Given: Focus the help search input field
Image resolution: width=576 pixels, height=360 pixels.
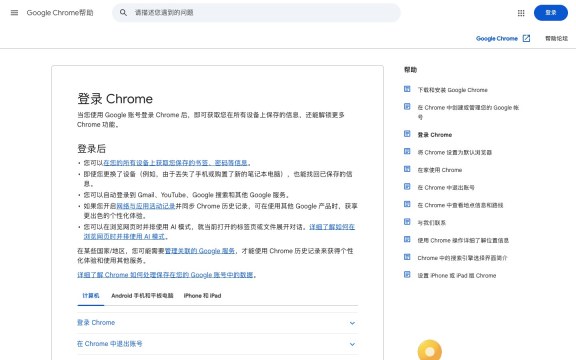Looking at the screenshot, I should 256,13.
